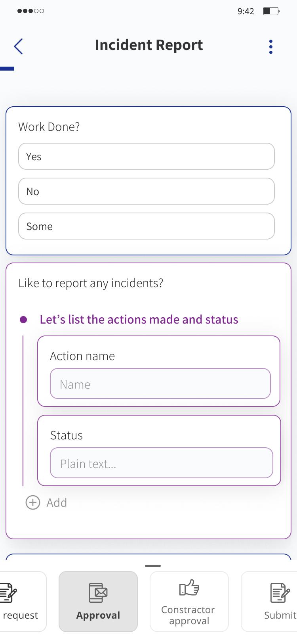
Task: Tap the Approval envelope icon
Action: click(98, 592)
